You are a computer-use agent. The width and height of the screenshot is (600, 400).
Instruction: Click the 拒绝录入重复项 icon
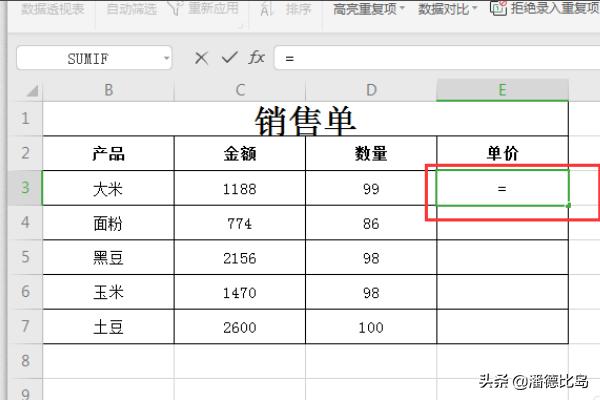click(499, 8)
